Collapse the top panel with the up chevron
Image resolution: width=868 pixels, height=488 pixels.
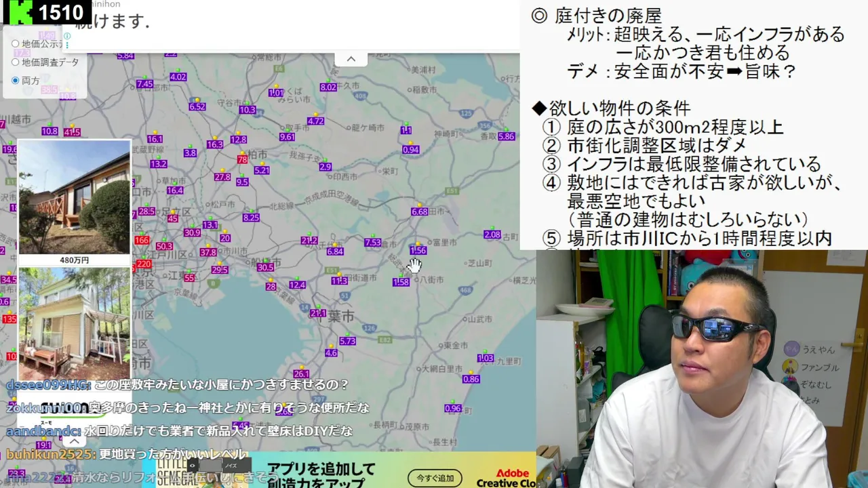click(351, 59)
